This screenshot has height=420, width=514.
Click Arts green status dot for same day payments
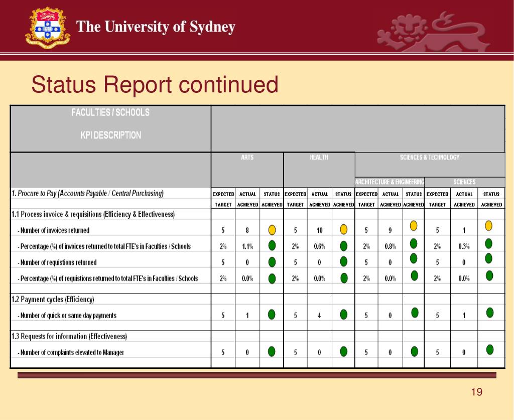[272, 315]
